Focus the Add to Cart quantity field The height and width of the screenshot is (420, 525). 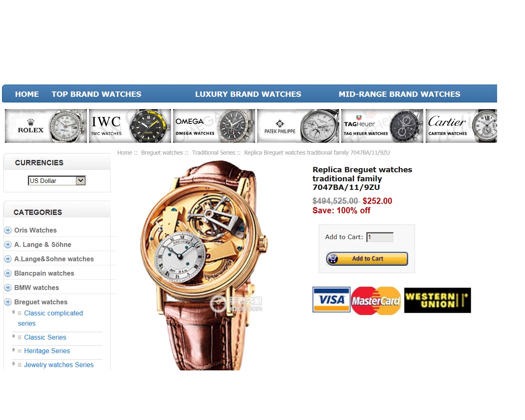[x=380, y=237]
